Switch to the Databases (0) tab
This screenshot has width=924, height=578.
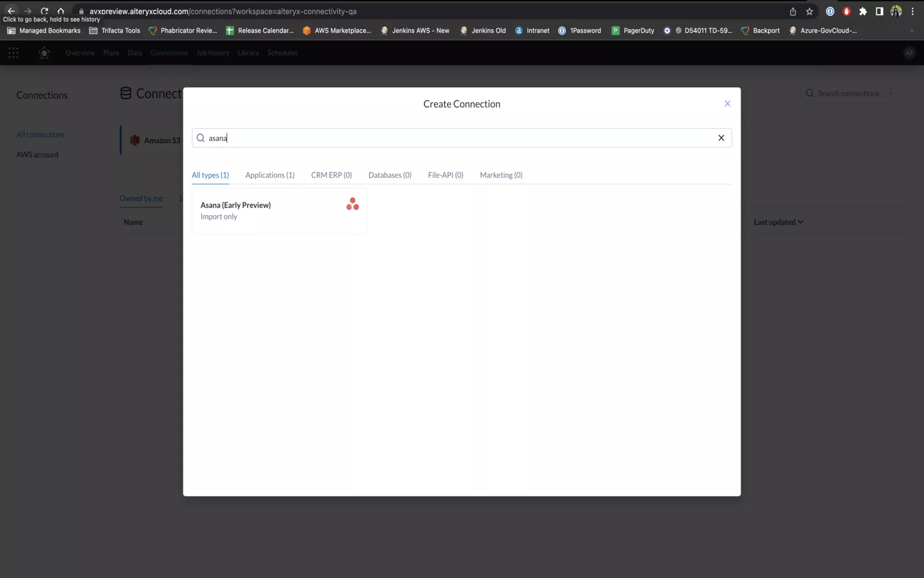390,175
